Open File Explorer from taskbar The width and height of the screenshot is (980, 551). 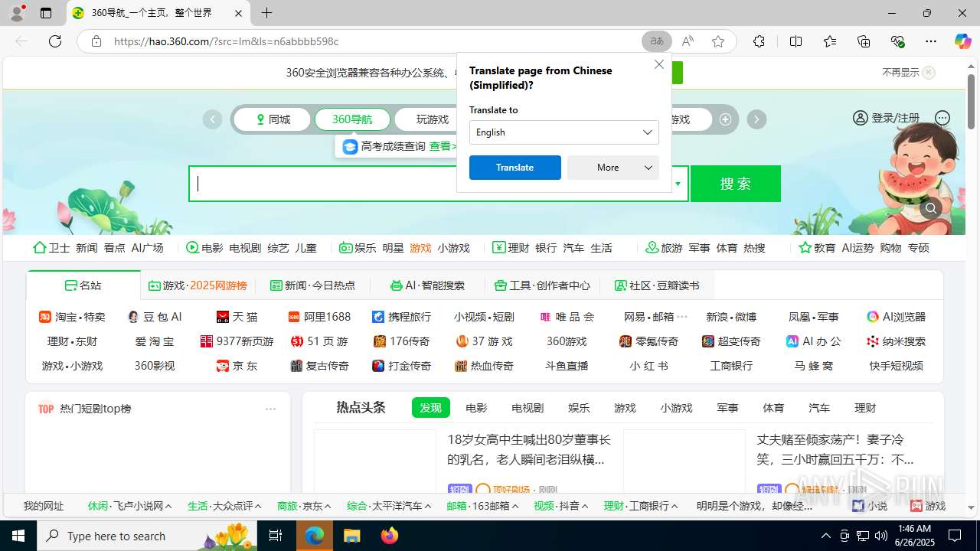351,536
